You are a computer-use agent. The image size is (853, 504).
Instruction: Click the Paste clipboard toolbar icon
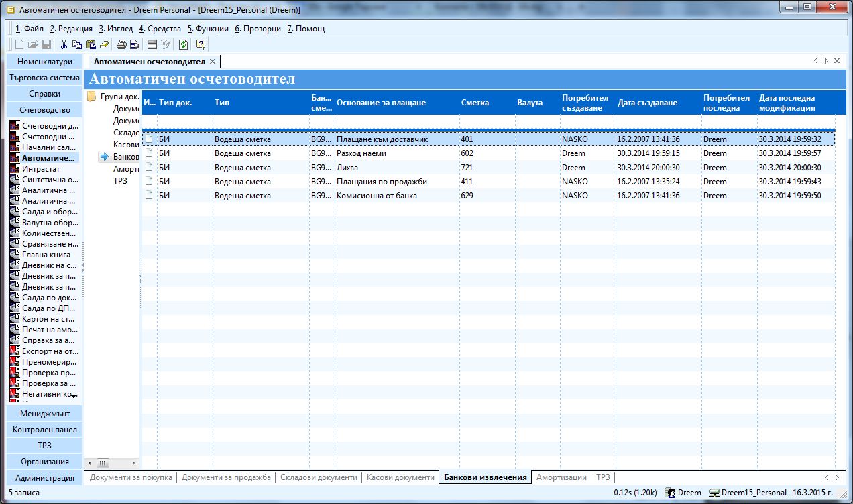[91, 44]
